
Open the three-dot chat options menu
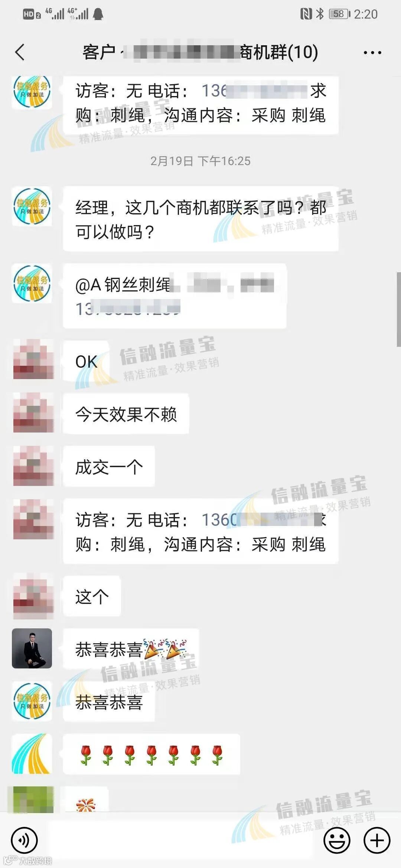[x=372, y=53]
